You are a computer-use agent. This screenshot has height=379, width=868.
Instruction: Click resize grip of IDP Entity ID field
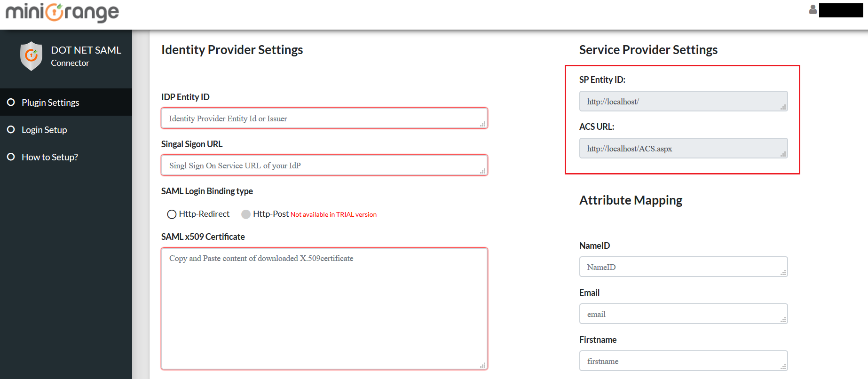tap(482, 124)
